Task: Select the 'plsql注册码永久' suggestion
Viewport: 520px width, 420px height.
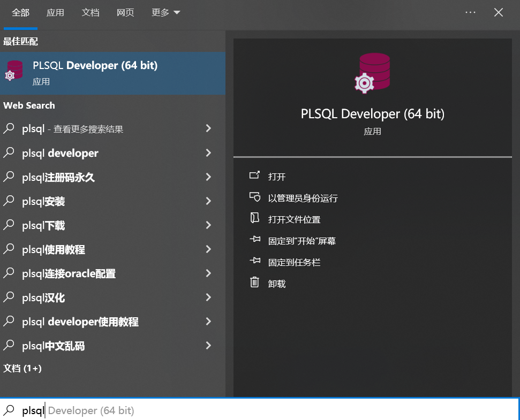Action: coord(113,177)
